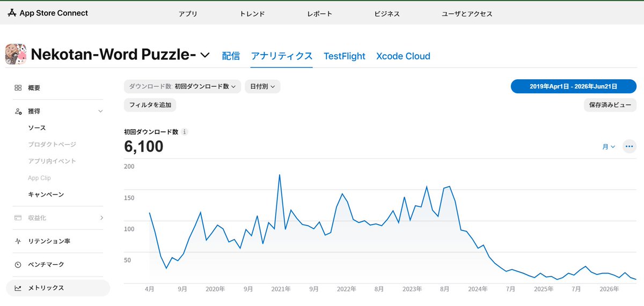Switch to the アナリティクス tab
Viewport: 644px width, 306px height.
[282, 56]
